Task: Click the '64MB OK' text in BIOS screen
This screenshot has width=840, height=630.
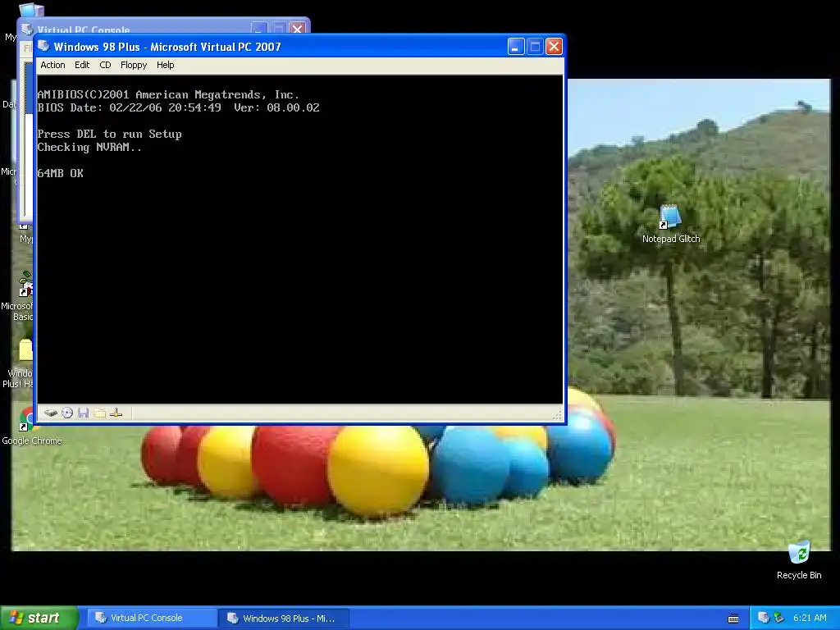Action: [60, 173]
